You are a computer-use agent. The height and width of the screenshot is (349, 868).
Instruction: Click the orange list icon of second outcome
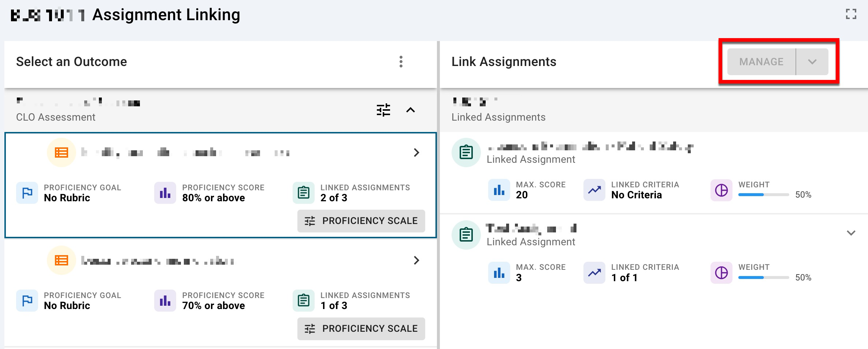click(x=62, y=260)
